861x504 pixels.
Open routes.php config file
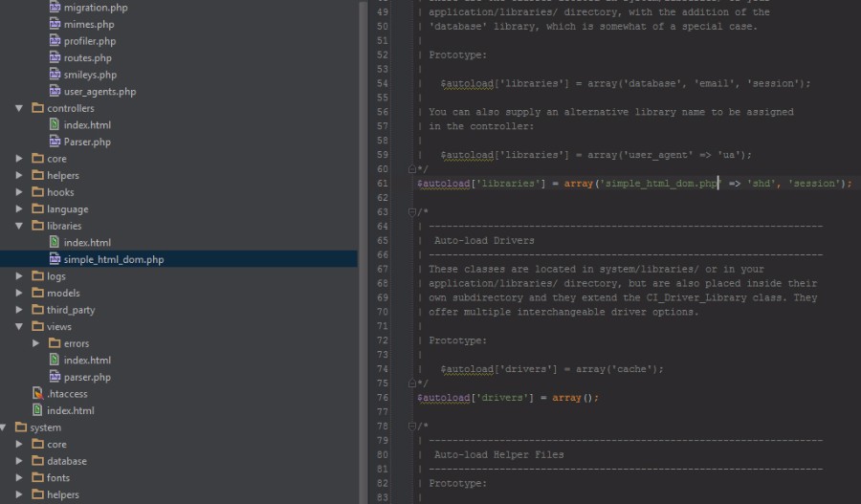87,57
